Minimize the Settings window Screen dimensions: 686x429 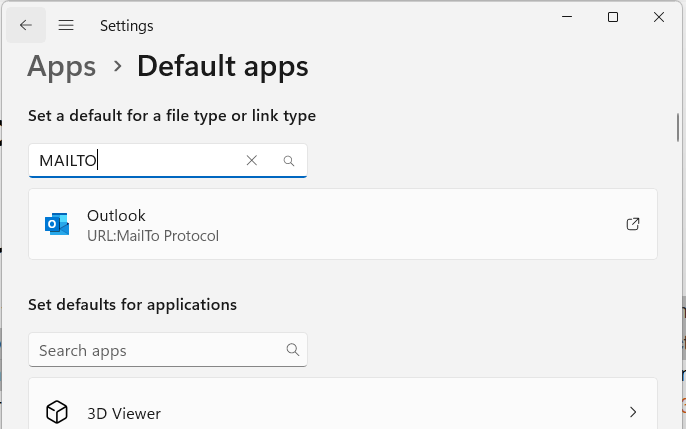tap(567, 17)
